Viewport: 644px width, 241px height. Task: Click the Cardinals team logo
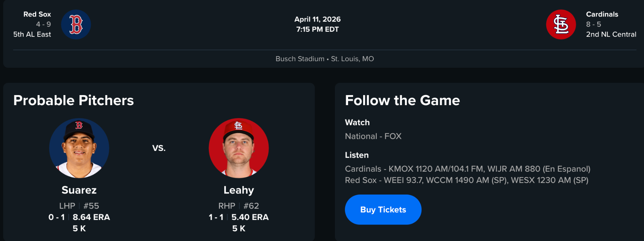coord(561,24)
